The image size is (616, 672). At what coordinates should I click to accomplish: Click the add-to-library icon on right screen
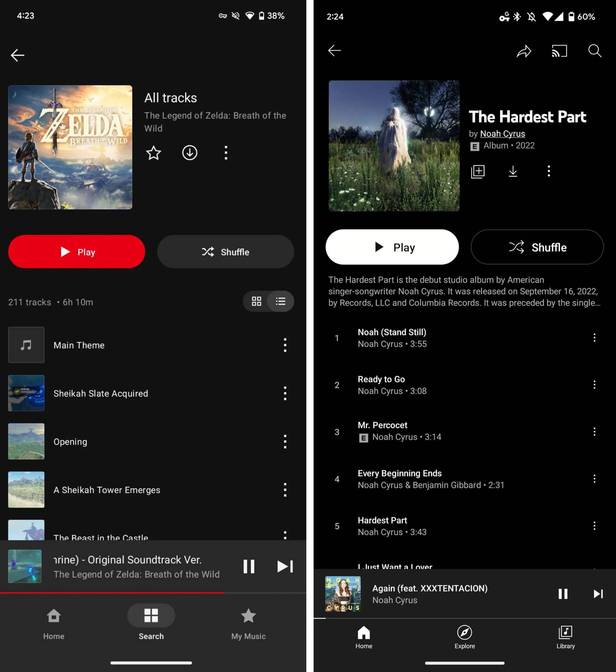478,172
